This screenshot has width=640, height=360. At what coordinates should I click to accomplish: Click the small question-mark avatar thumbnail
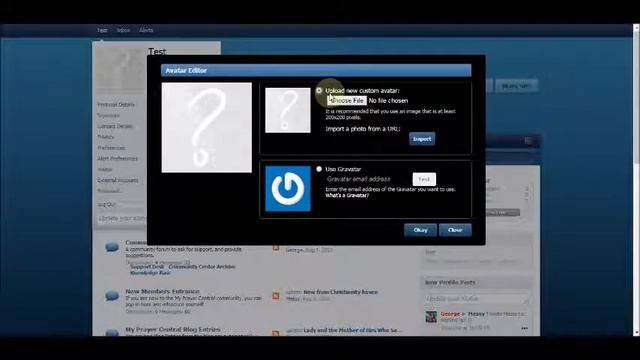point(288,110)
